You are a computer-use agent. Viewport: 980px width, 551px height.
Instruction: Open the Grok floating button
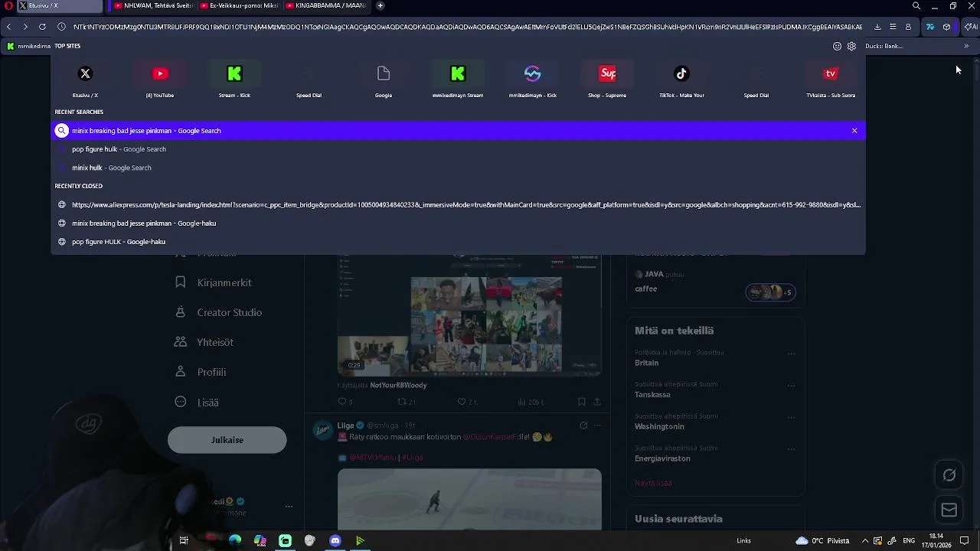pos(949,475)
